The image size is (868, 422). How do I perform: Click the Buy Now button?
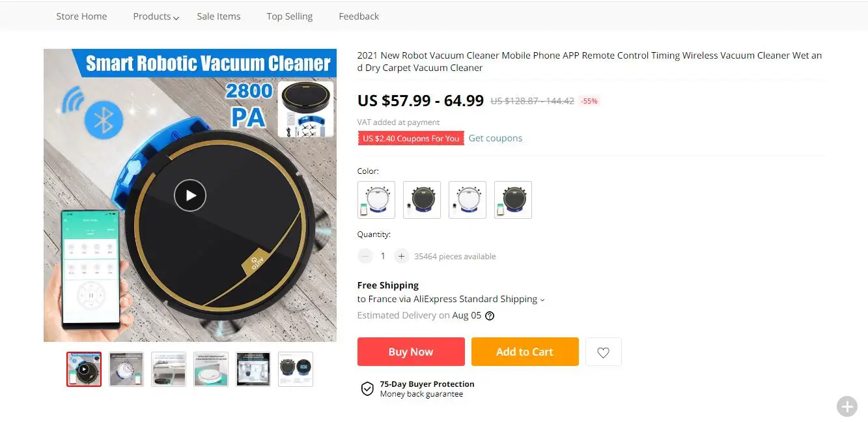coord(411,352)
